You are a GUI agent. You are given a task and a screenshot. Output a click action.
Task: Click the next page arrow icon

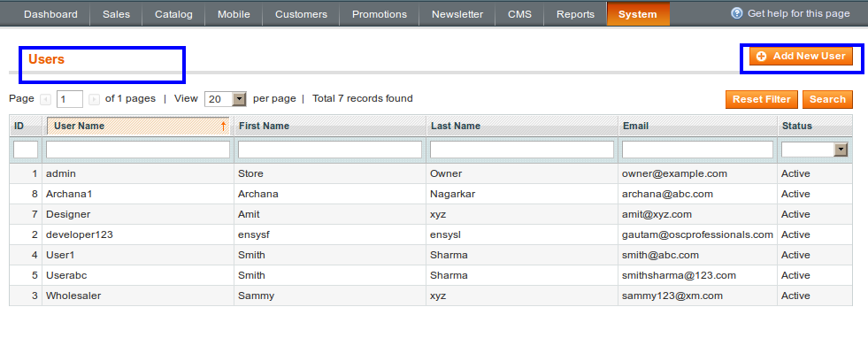94,99
